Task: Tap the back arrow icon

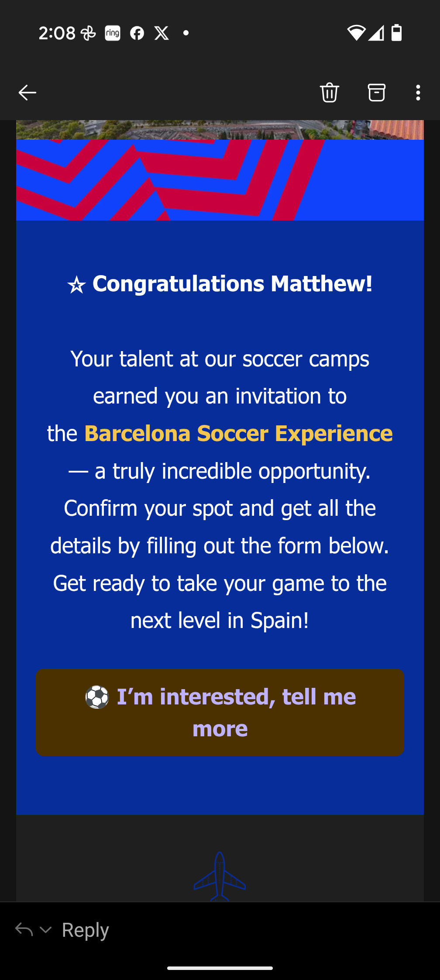Action: [x=27, y=93]
